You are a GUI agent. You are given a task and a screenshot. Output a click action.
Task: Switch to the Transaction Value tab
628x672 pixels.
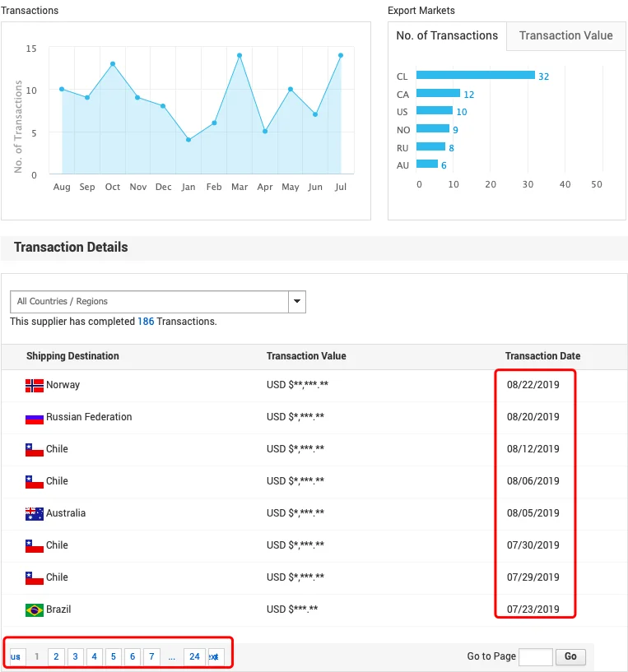point(565,36)
